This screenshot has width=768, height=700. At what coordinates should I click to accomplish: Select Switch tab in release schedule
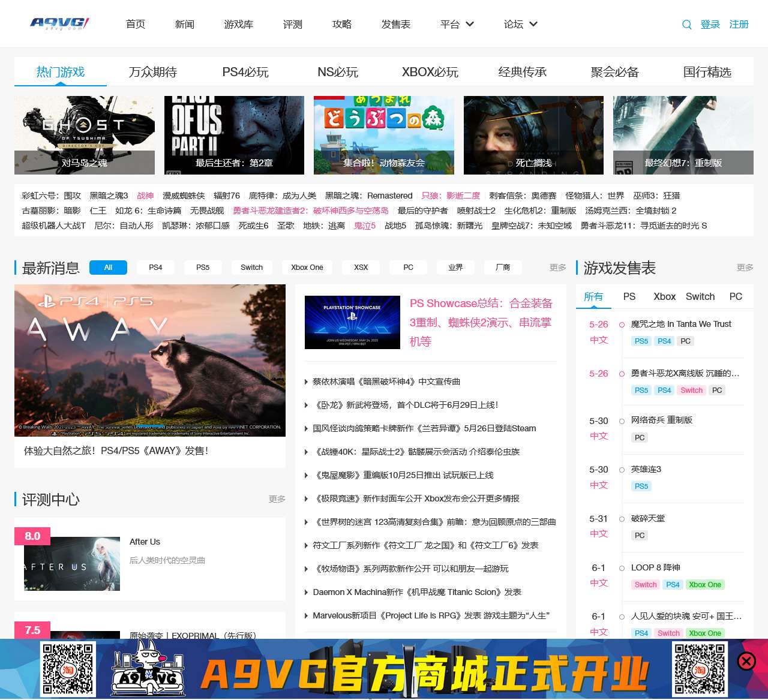700,296
